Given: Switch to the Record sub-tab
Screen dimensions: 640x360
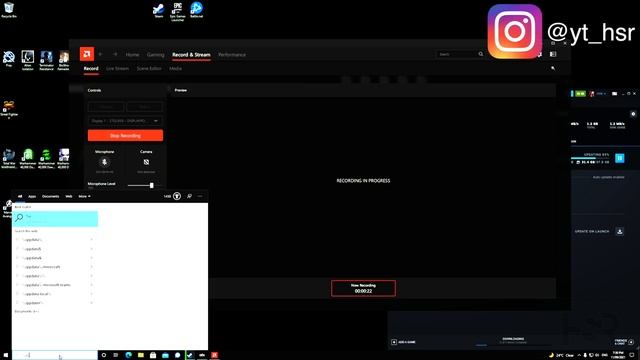Looking at the screenshot, I should click(x=91, y=69).
